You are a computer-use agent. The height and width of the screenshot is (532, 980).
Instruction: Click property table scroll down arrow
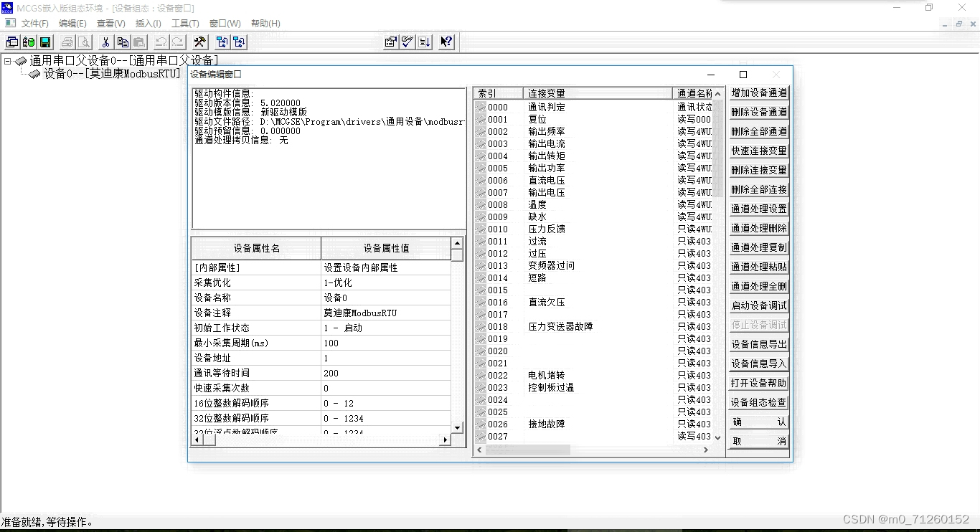pyautogui.click(x=457, y=428)
